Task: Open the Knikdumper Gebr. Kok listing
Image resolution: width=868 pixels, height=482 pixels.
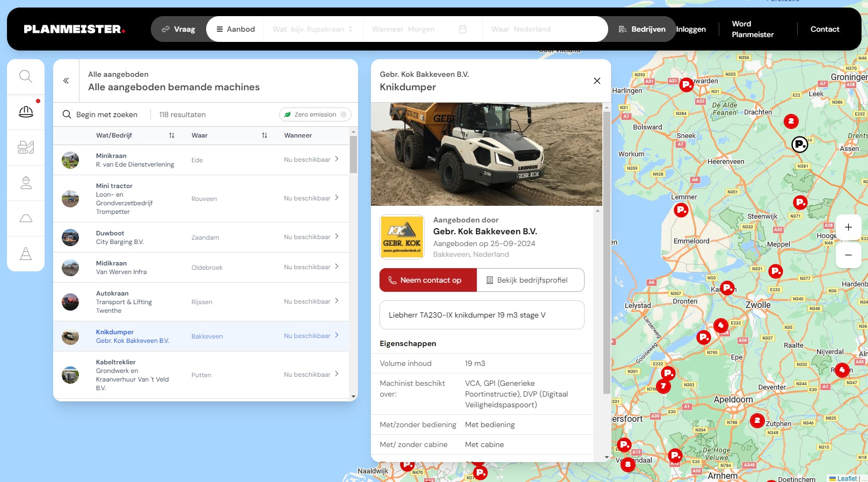Action: (201, 336)
